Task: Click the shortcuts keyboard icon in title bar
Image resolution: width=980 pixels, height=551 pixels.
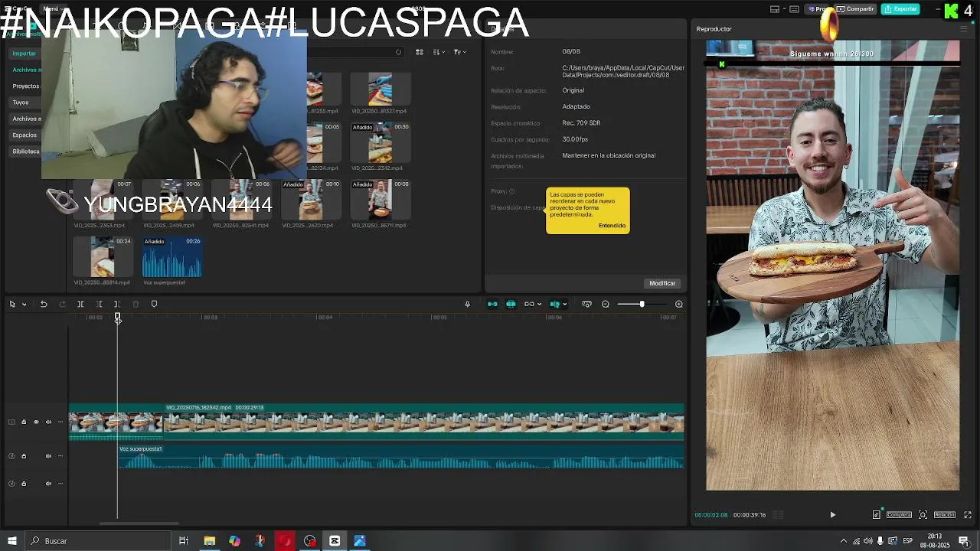Action: [794, 9]
